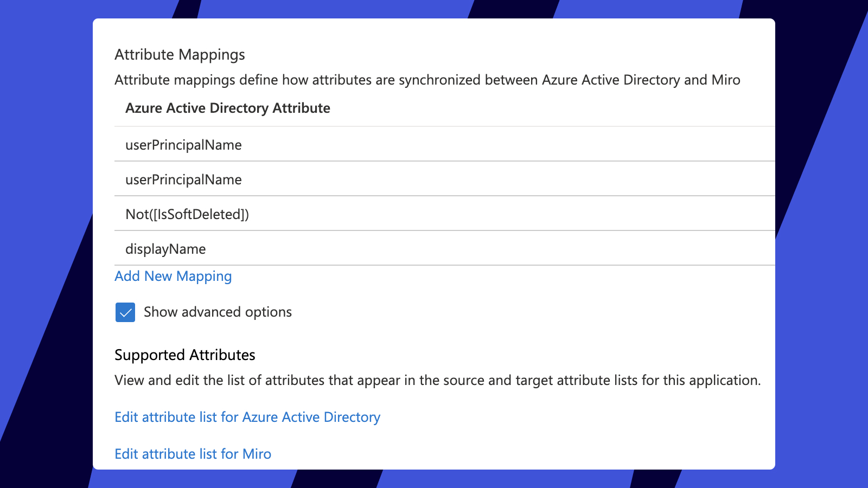The height and width of the screenshot is (488, 868).
Task: Click the blank area right of the column header
Action: 542,108
